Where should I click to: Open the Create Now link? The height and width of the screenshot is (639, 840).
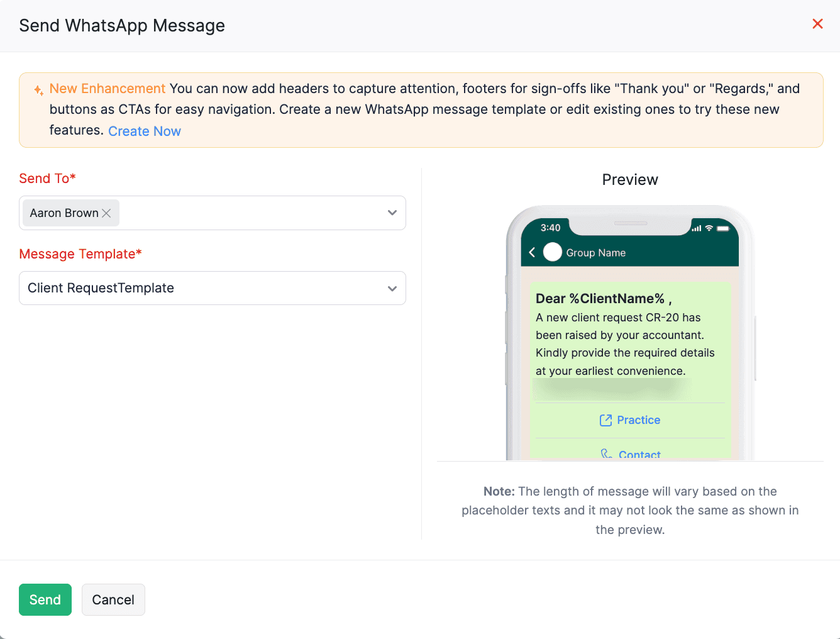point(145,131)
